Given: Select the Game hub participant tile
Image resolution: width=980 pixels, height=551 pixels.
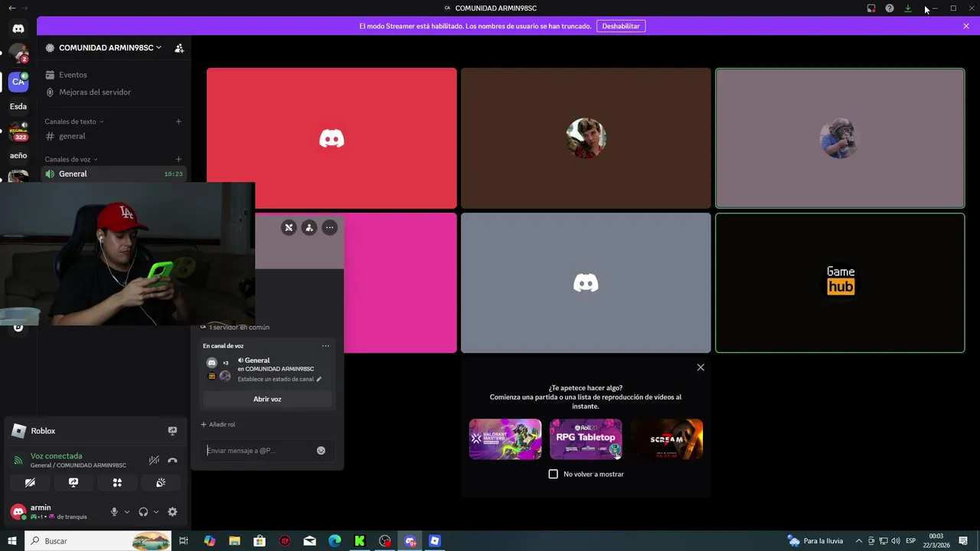Looking at the screenshot, I should 840,283.
